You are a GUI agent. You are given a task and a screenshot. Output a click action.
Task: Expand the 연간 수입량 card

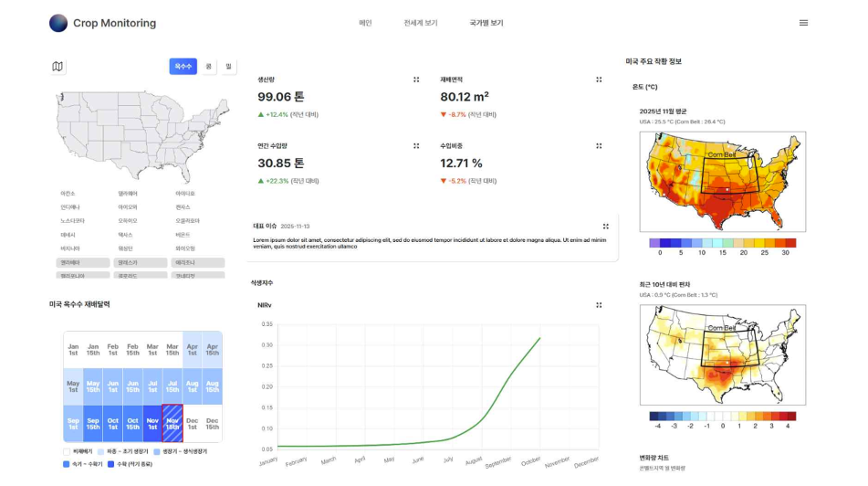click(x=416, y=146)
